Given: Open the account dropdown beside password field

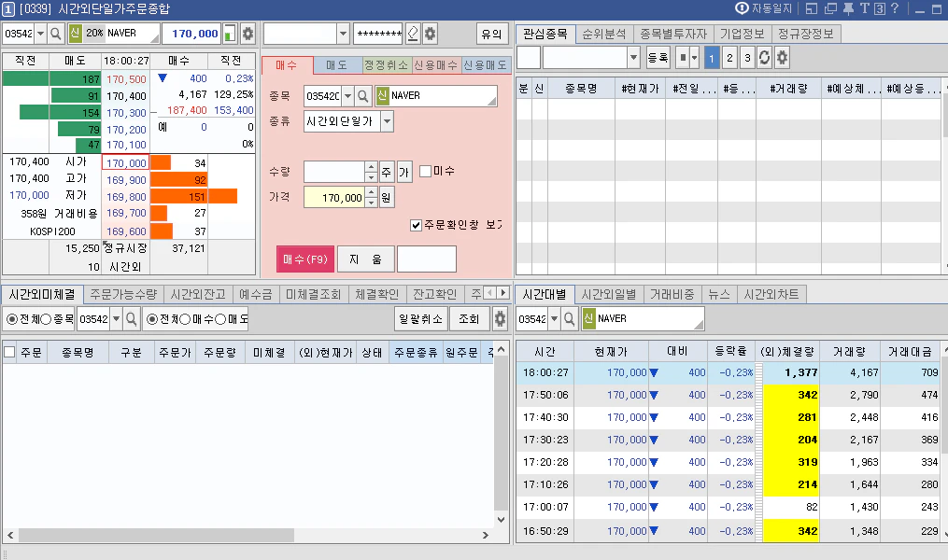Looking at the screenshot, I should (343, 34).
